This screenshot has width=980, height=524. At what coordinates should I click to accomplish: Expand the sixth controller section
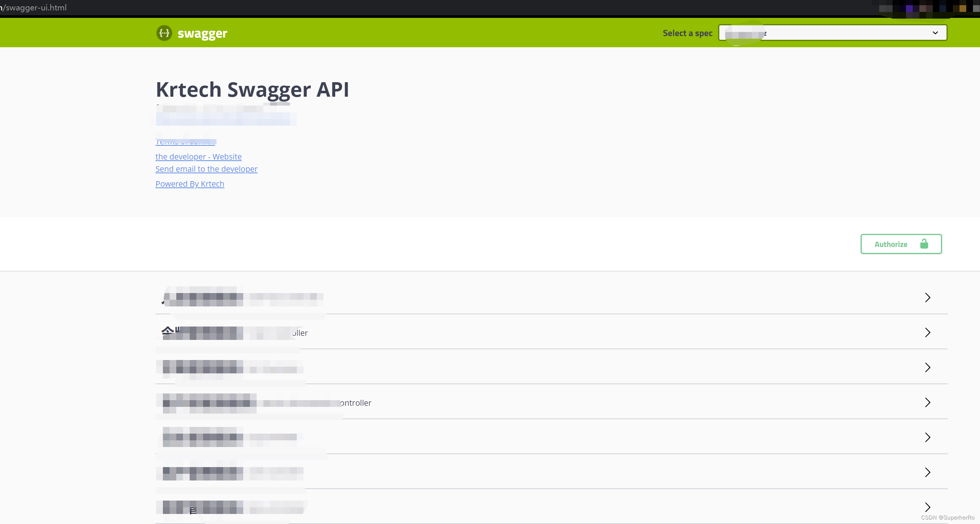928,472
